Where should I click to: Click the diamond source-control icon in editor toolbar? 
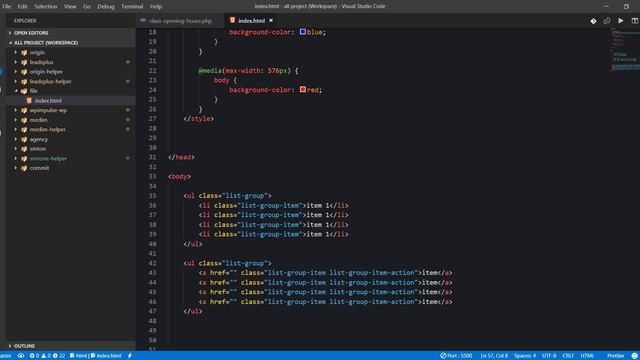point(593,21)
